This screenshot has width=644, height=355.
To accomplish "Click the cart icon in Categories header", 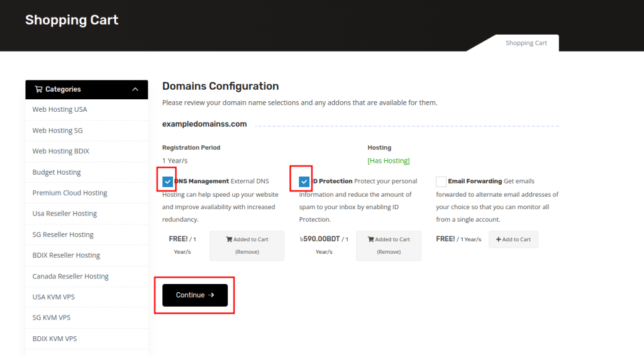I will [x=38, y=89].
